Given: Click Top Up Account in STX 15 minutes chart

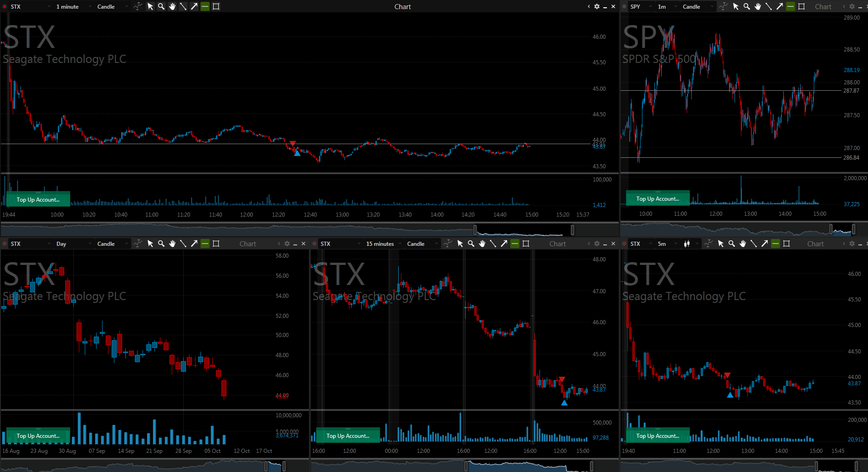Looking at the screenshot, I should click(348, 436).
